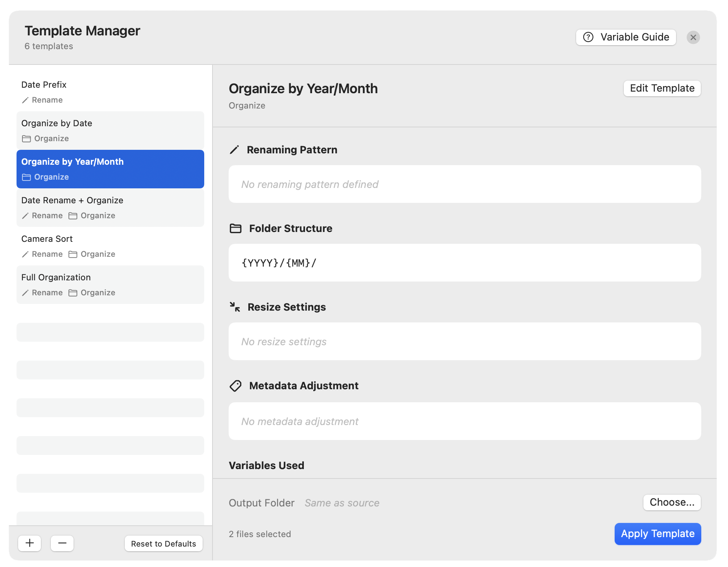Image resolution: width=728 pixels, height=567 pixels.
Task: Choose an output folder
Action: 671,502
